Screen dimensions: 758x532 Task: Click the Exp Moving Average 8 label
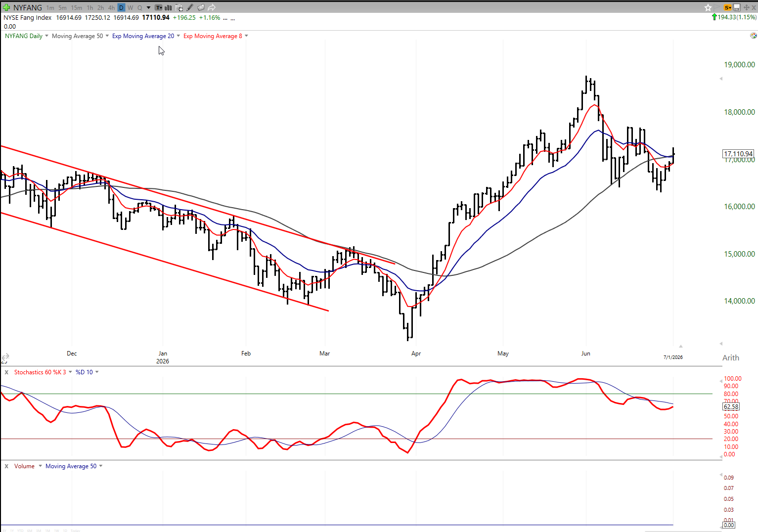point(213,36)
